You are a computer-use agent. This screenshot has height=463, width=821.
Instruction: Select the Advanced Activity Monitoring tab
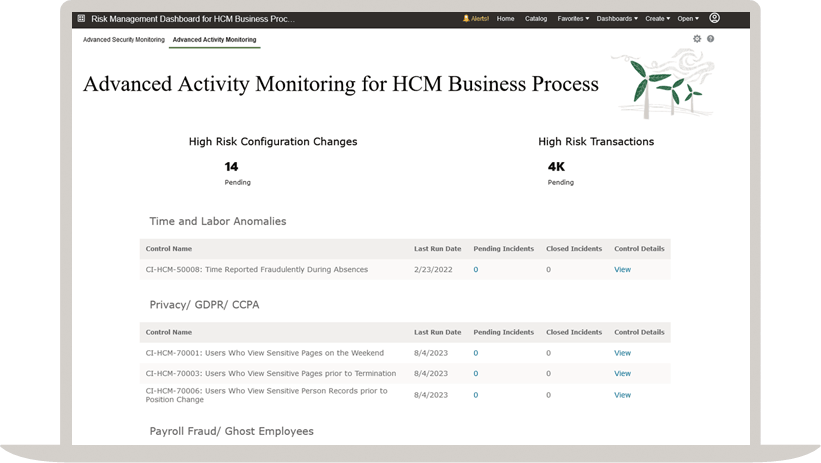[214, 40]
